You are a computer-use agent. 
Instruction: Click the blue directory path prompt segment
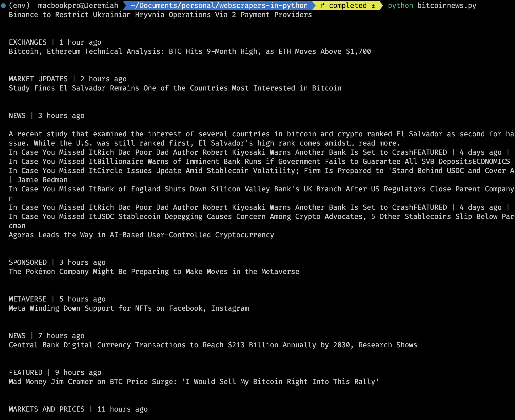click(219, 5)
